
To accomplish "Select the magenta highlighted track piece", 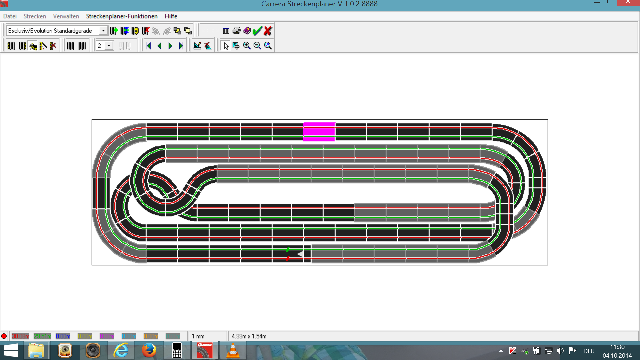I will [x=319, y=131].
